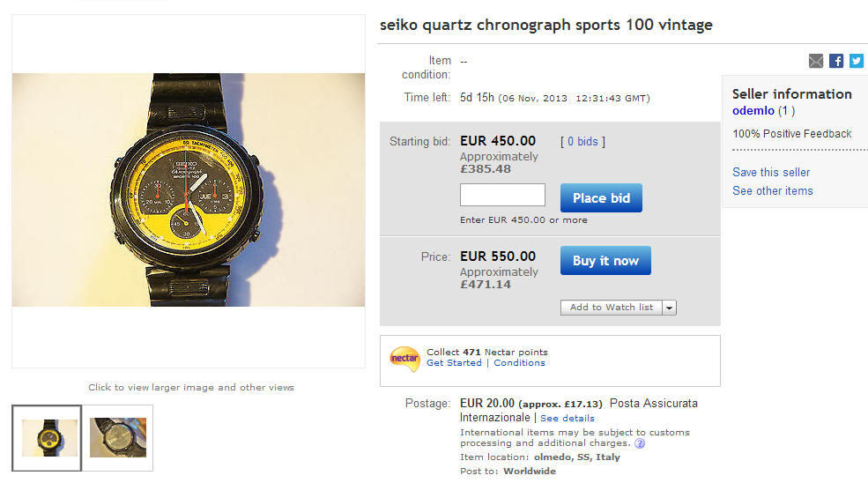The image size is (868, 483).
Task: Open postage See details link
Action: coord(568,418)
